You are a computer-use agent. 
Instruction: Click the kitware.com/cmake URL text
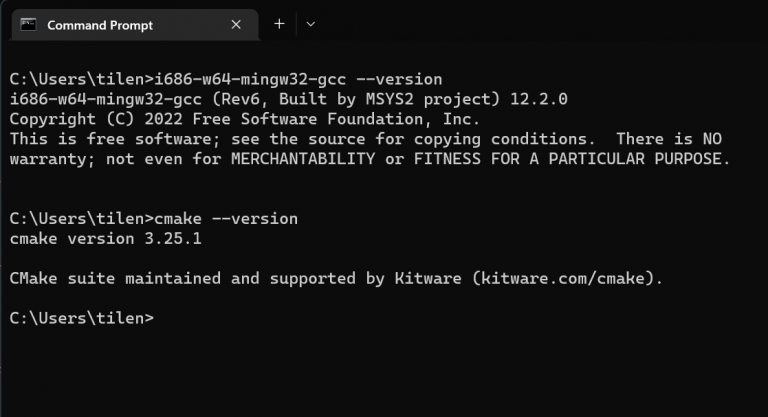click(566, 278)
